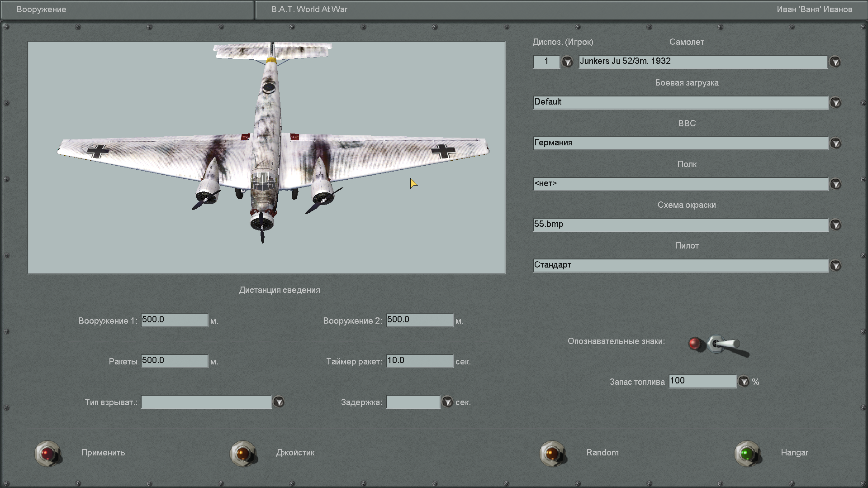Click the Вооружение 1 distance field
This screenshot has height=488, width=868.
coord(175,320)
